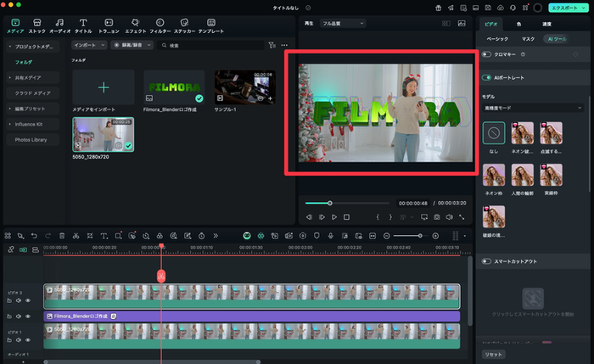Toggle the AIポートレート switch off
The image size is (594, 364).
pos(487,77)
